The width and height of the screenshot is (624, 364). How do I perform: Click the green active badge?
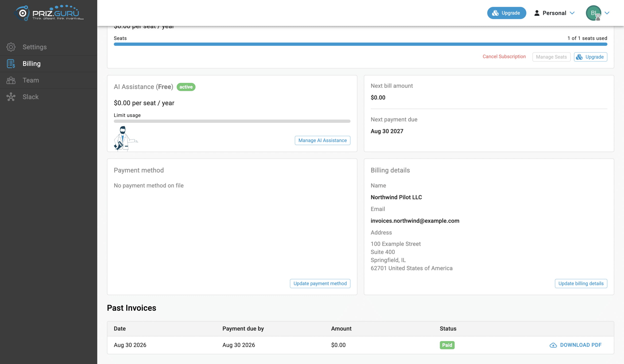coord(186,87)
